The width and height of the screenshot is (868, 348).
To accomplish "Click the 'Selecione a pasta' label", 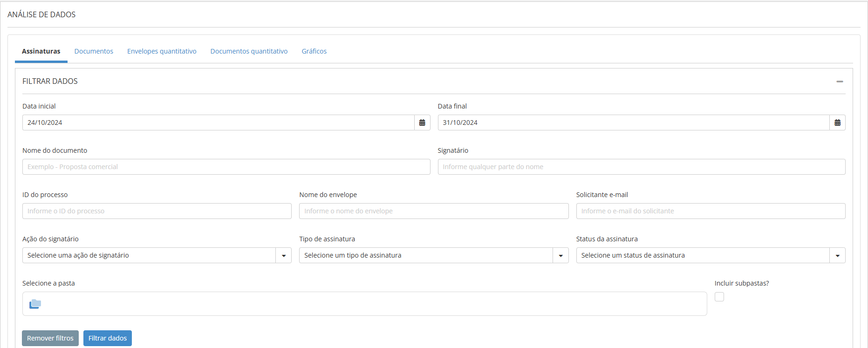I will click(x=48, y=283).
